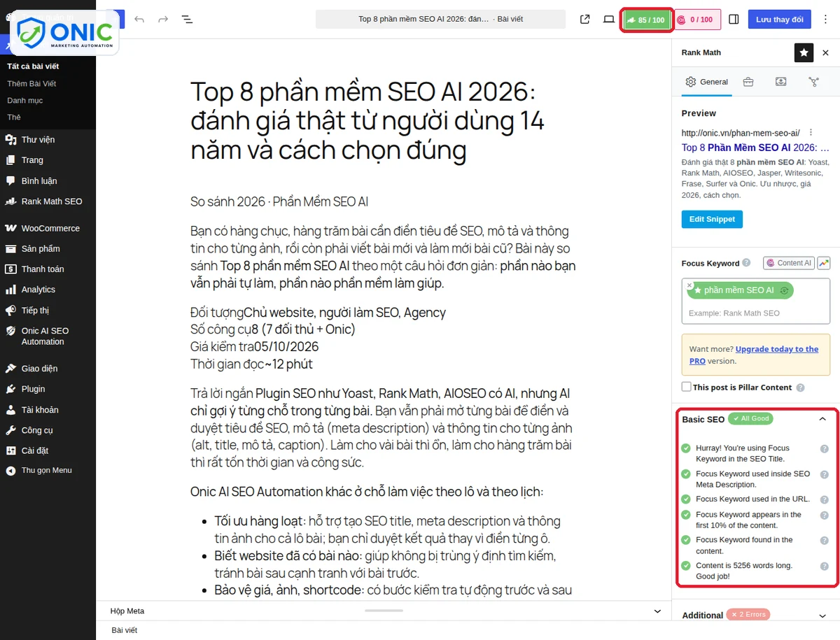Open help icon next to Pillar Content
Image resolution: width=840 pixels, height=640 pixels.
click(x=800, y=387)
